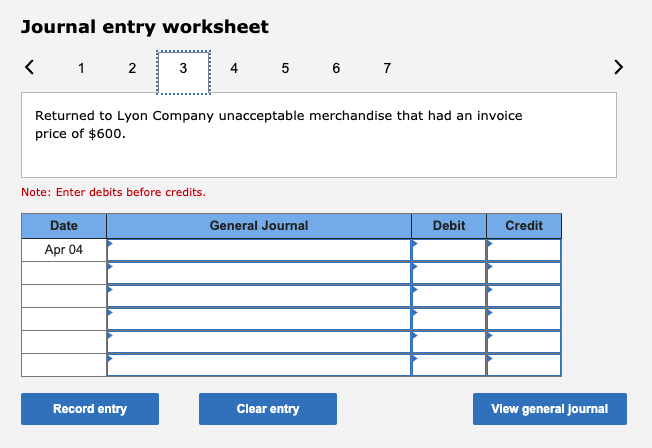Open View general journal

550,409
